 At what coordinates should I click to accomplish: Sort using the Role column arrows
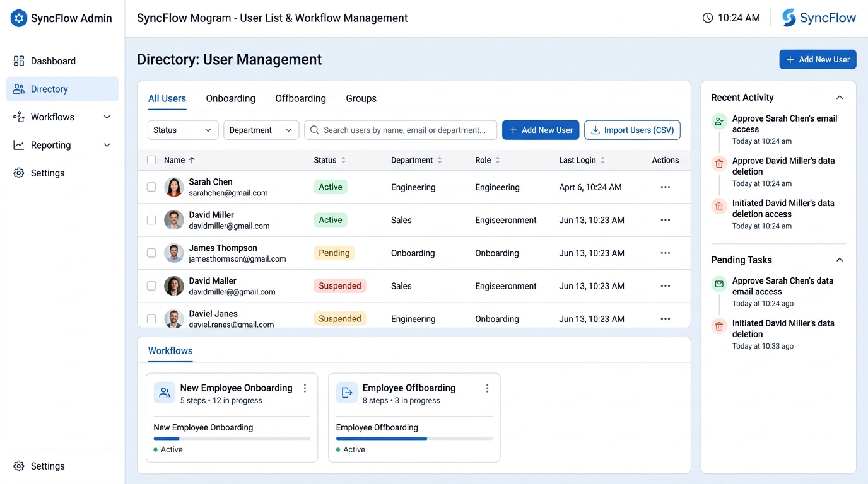coord(498,160)
